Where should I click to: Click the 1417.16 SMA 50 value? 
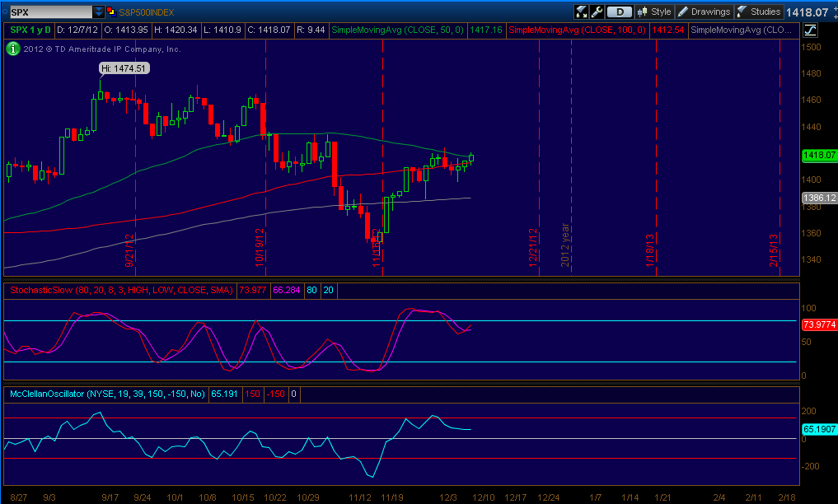pos(486,30)
